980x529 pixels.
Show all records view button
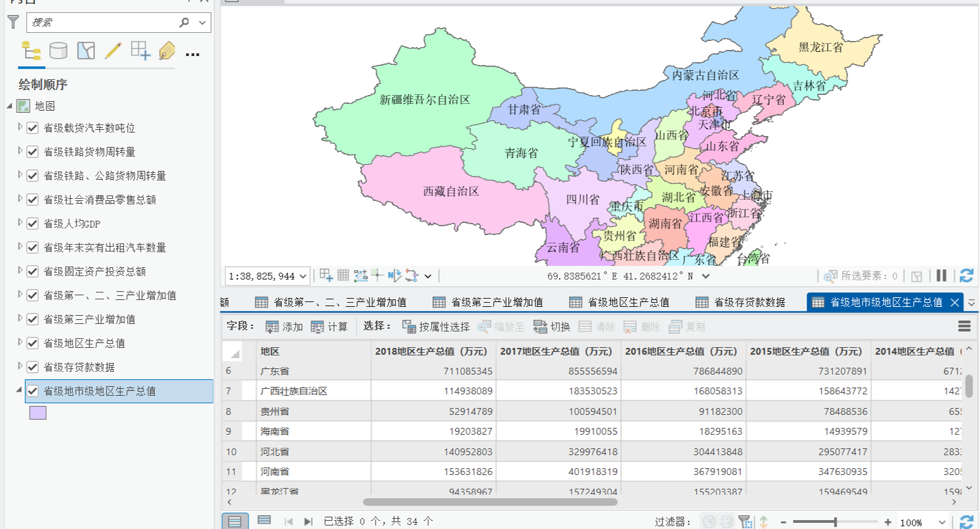coord(235,521)
